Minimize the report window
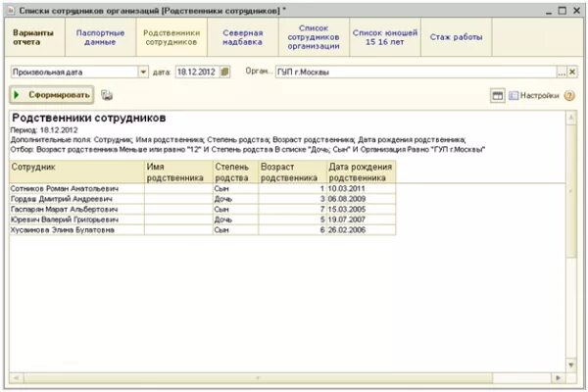Viewport: 588px width, 392px height. (549, 11)
